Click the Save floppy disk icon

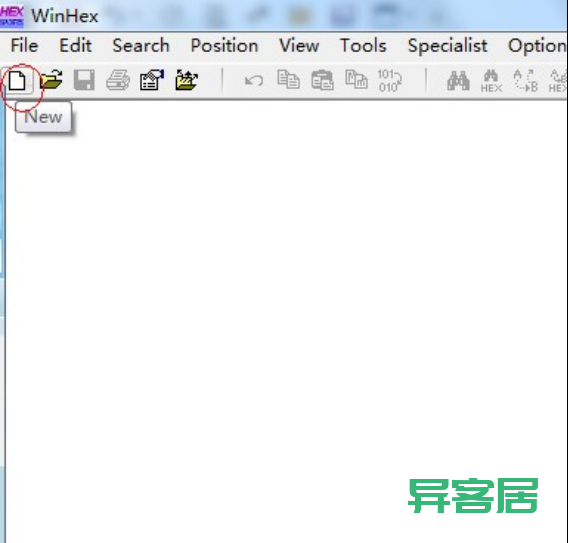pyautogui.click(x=84, y=80)
